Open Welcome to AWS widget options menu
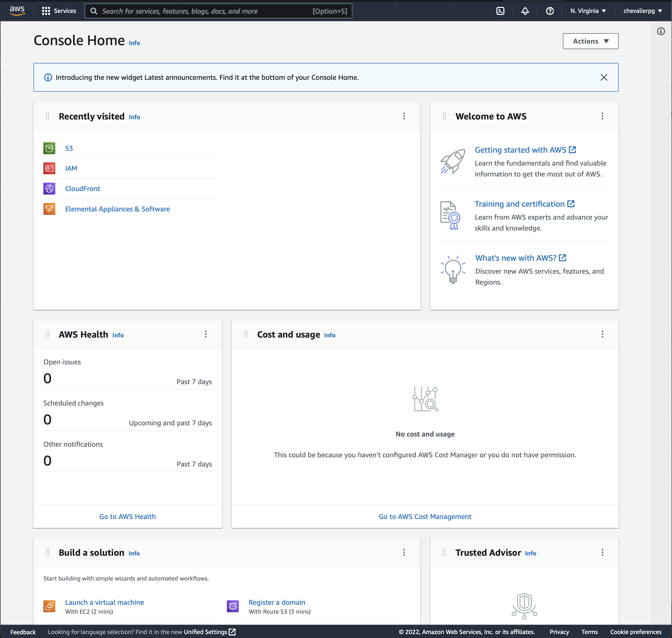 pyautogui.click(x=602, y=116)
